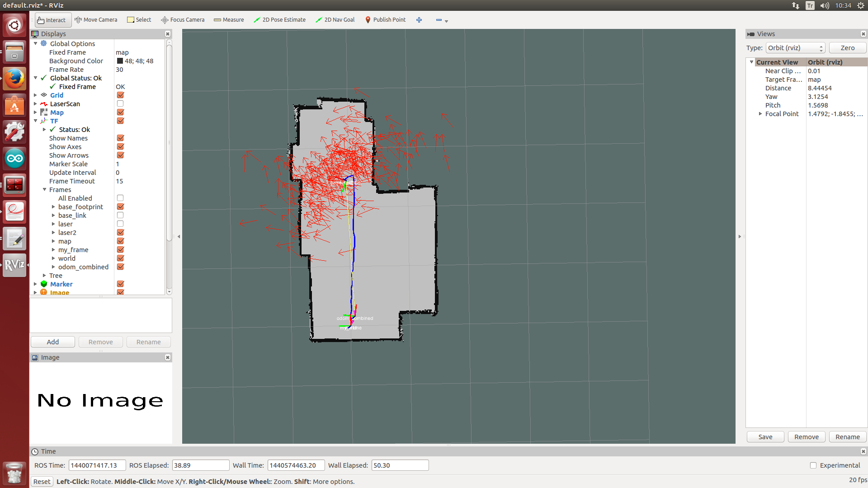Click the Reset time button
The height and width of the screenshot is (488, 868).
(x=42, y=482)
